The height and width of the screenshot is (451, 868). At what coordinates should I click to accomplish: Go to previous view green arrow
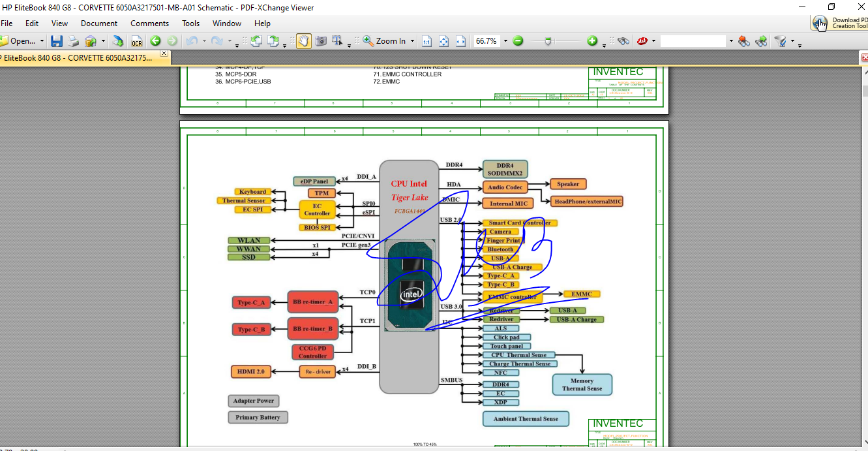pos(155,41)
